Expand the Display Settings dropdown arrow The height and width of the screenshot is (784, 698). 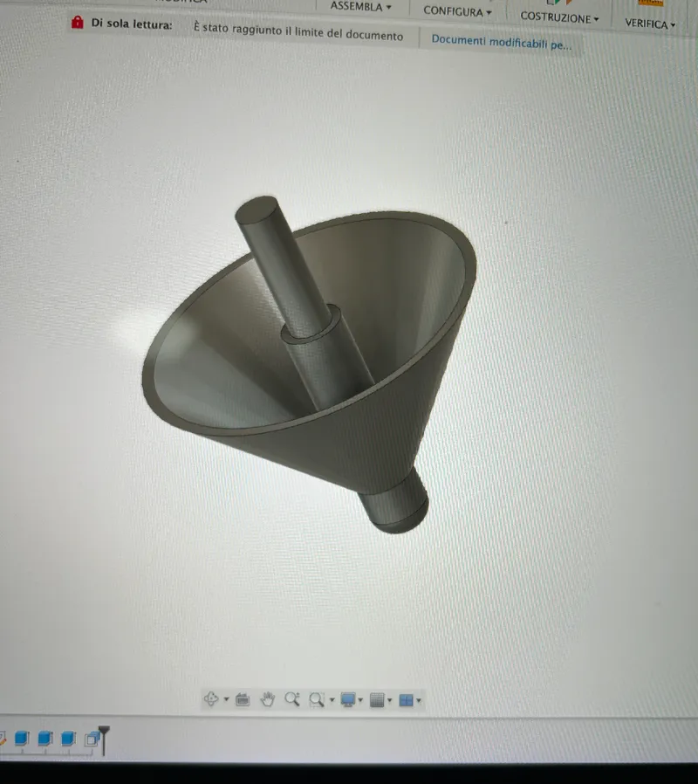pyautogui.click(x=360, y=700)
